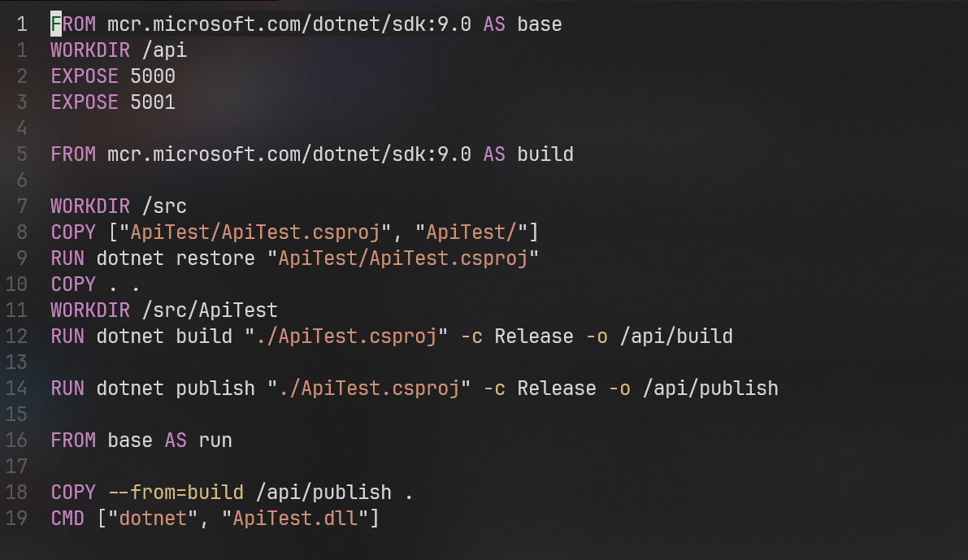
Task: Click the word "publish" after dotnet
Action: (215, 389)
